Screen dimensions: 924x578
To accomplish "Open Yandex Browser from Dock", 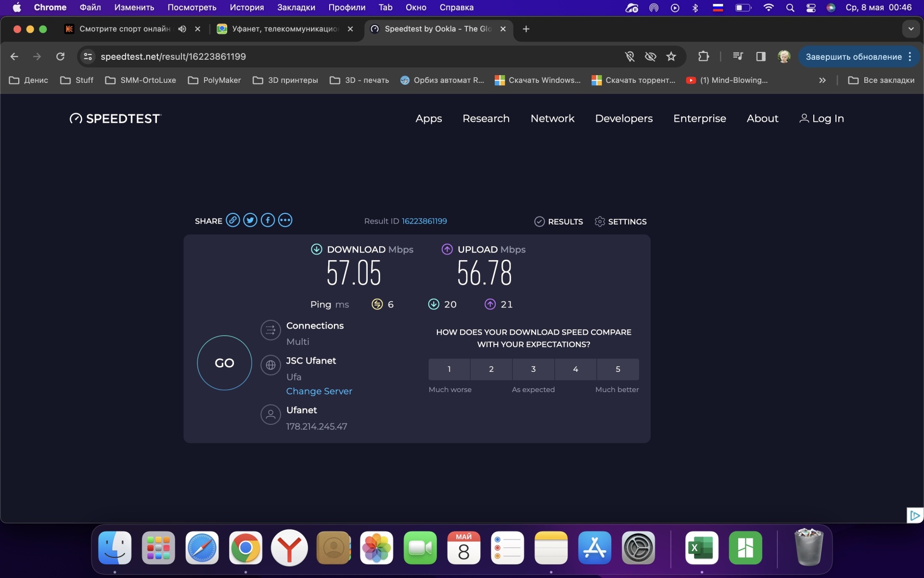I will [289, 548].
